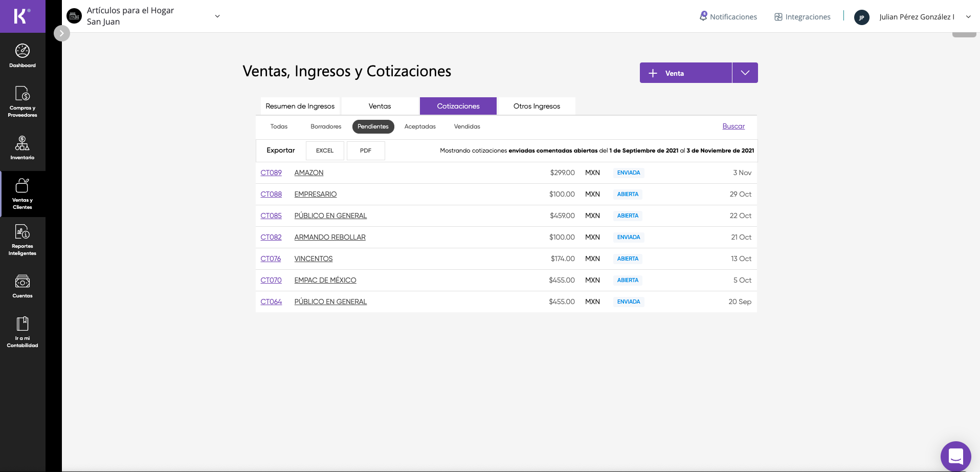Switch to the Ventas tab

tap(380, 106)
